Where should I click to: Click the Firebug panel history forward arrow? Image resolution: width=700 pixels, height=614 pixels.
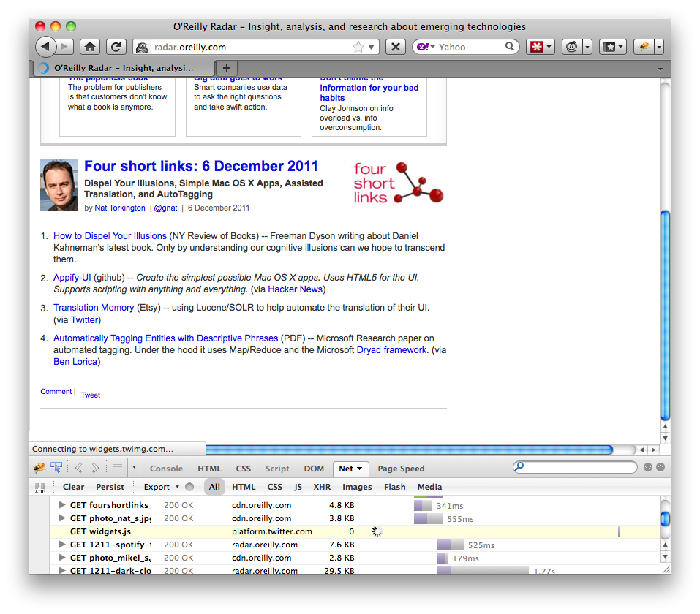tap(95, 468)
